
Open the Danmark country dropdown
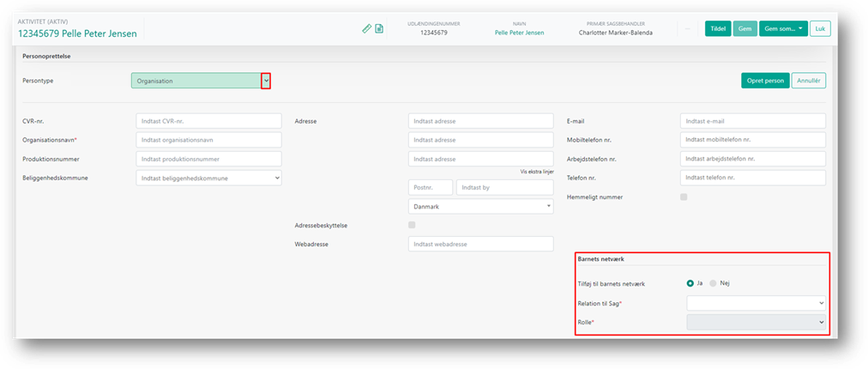click(x=480, y=207)
